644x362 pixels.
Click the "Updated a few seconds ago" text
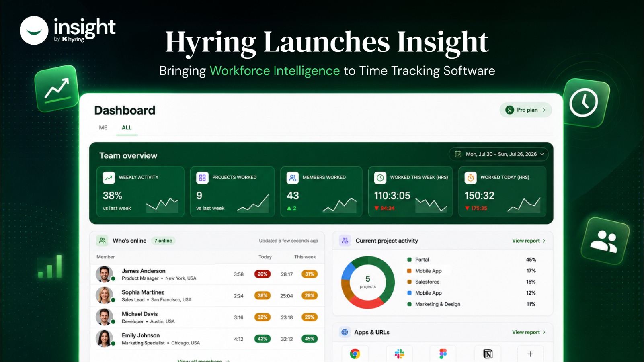(x=289, y=241)
